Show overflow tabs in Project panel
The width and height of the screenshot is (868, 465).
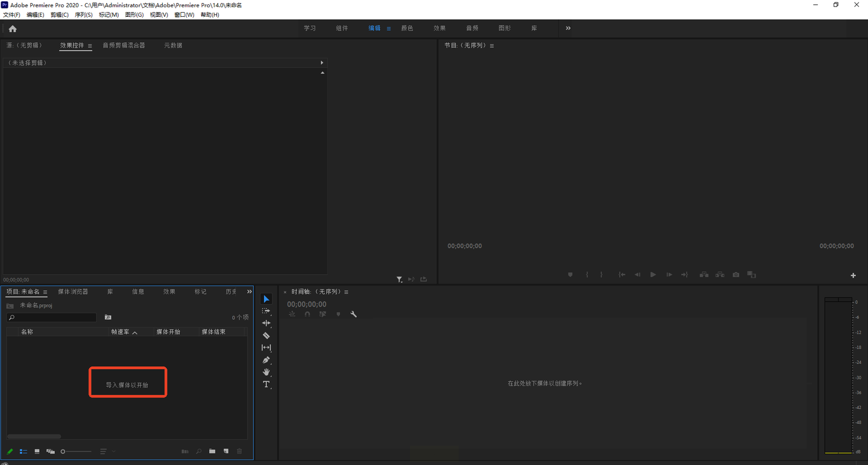coord(250,292)
